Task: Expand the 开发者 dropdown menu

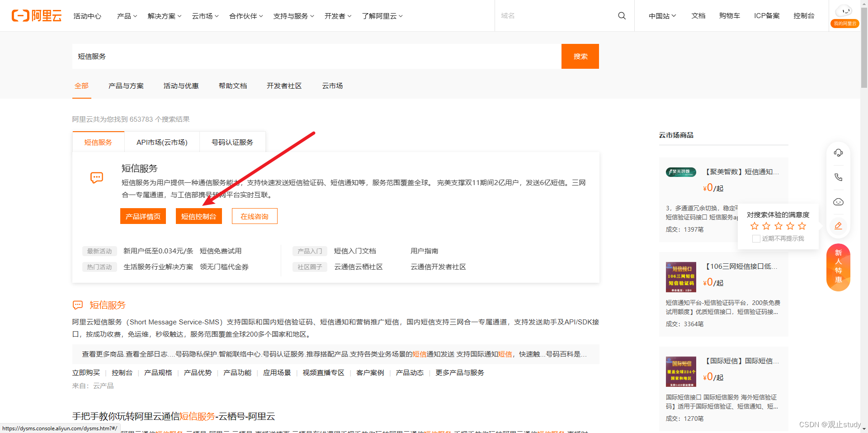Action: pos(338,16)
